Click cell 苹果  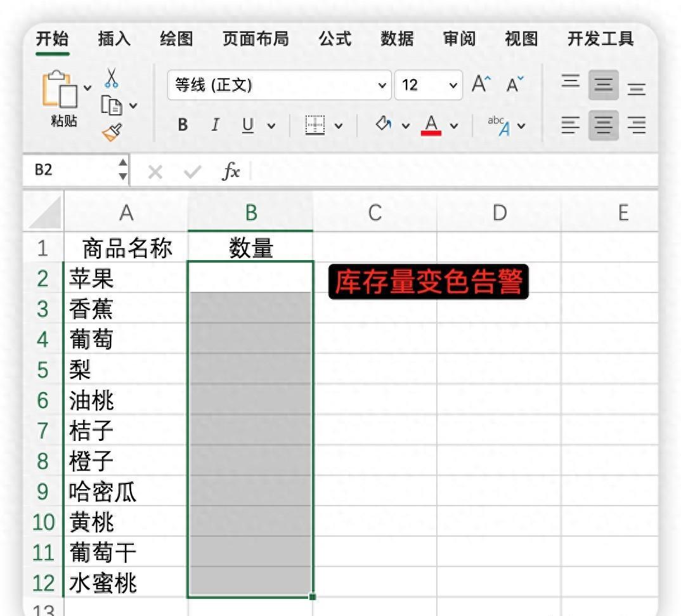tap(126, 278)
